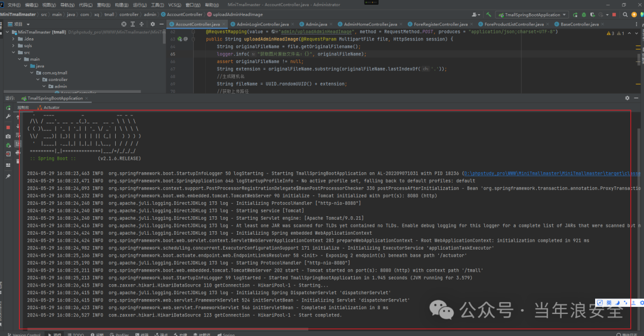Click the orange update arrow icon
Screen dimensions: 644x336
coord(634,15)
